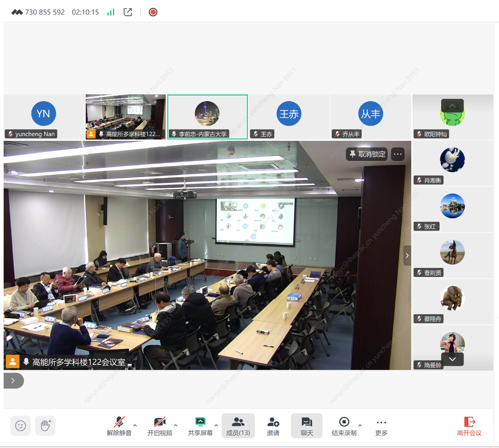Open the emoji reactions button

pos(20,426)
